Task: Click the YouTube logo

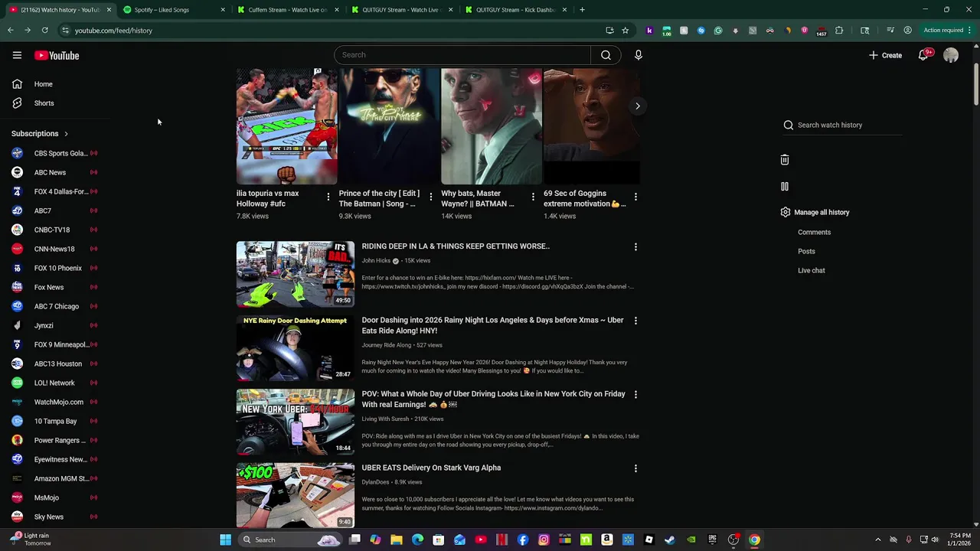Action: click(57, 55)
